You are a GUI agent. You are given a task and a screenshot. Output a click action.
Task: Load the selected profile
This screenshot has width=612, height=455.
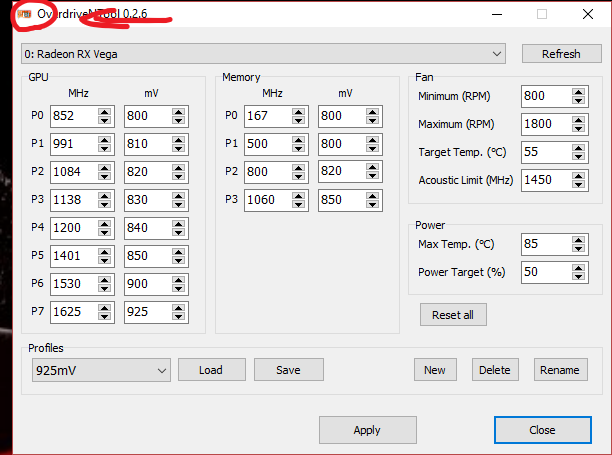pyautogui.click(x=212, y=370)
